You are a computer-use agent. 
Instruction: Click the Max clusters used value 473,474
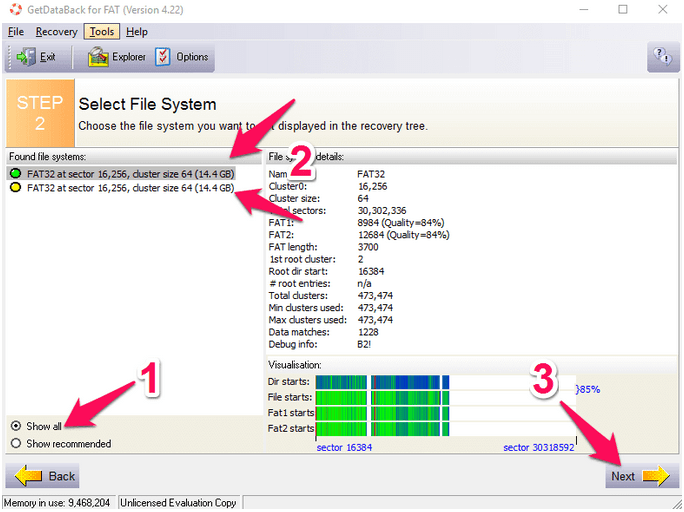[x=375, y=320]
